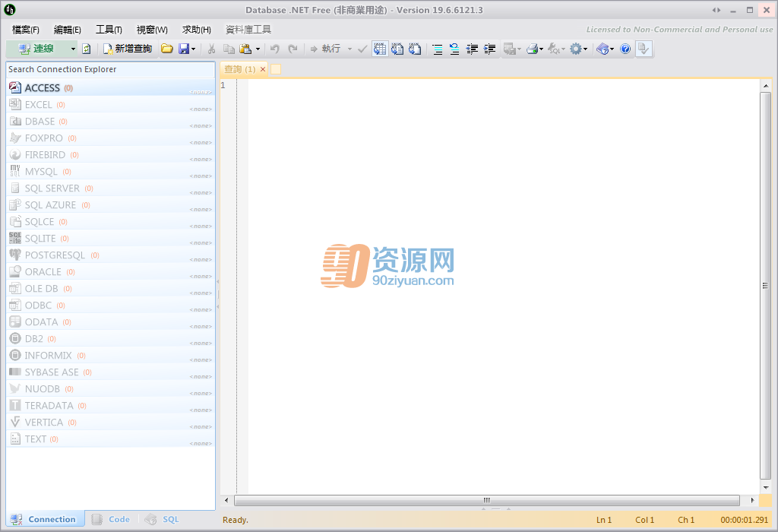
Task: Open the 執行 execute dropdown arrow
Action: (349, 49)
